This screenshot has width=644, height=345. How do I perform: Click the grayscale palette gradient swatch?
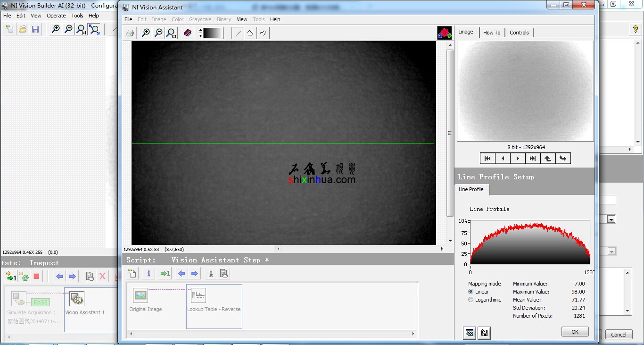pyautogui.click(x=213, y=33)
